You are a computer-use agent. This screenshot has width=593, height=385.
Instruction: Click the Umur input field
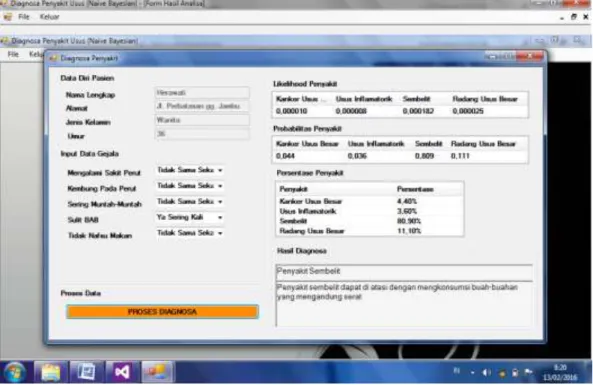click(202, 134)
